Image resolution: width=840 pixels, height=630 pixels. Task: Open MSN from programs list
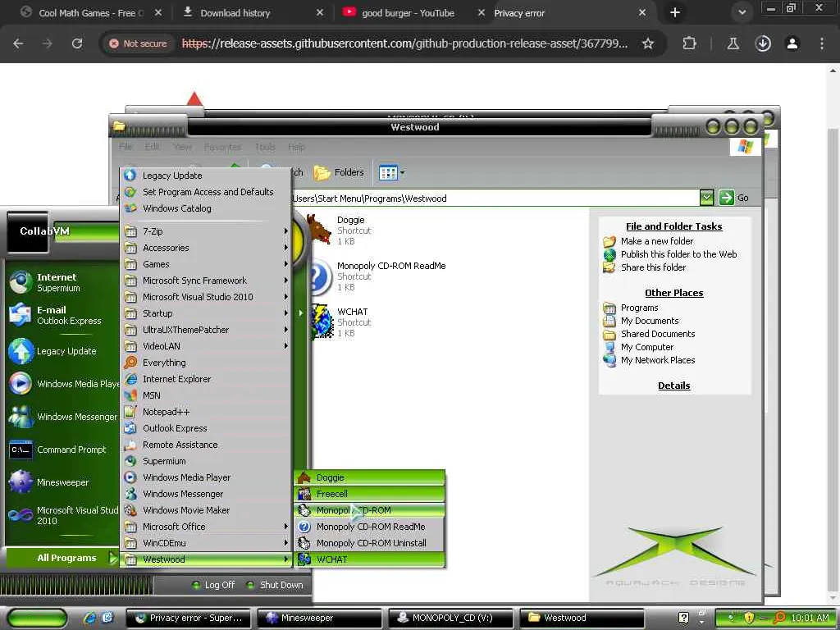coord(206,395)
